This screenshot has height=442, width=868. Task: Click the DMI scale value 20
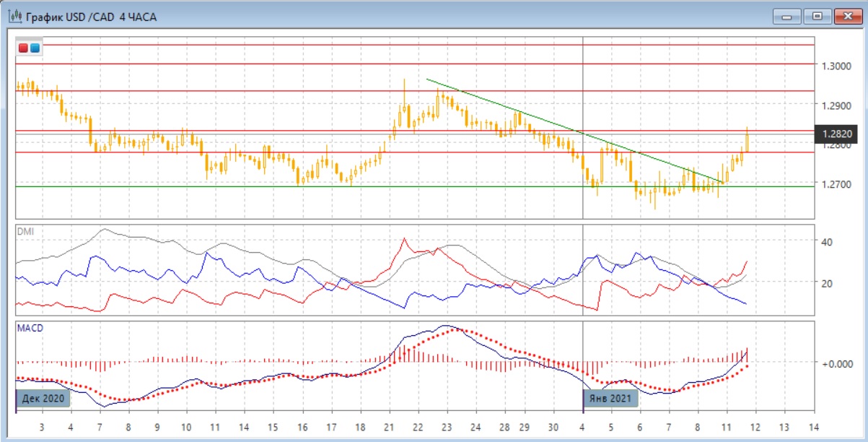click(828, 283)
